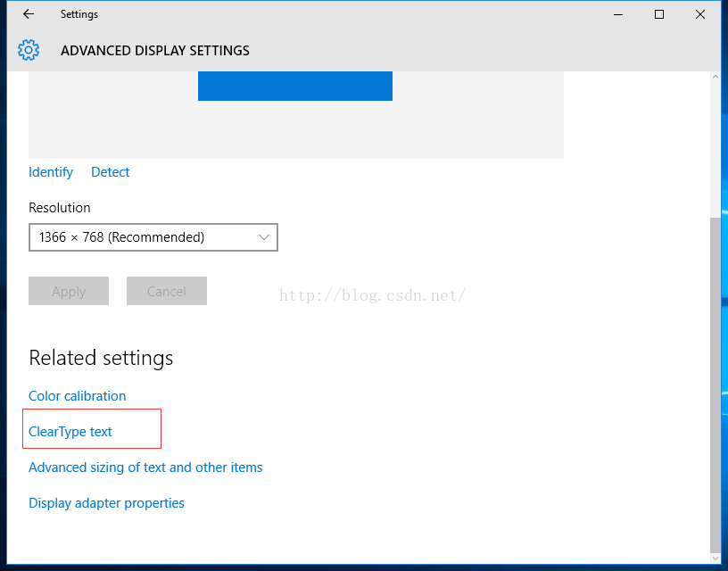Screen dimensions: 728x571
Task: Click the Related settings heading
Action: [101, 358]
